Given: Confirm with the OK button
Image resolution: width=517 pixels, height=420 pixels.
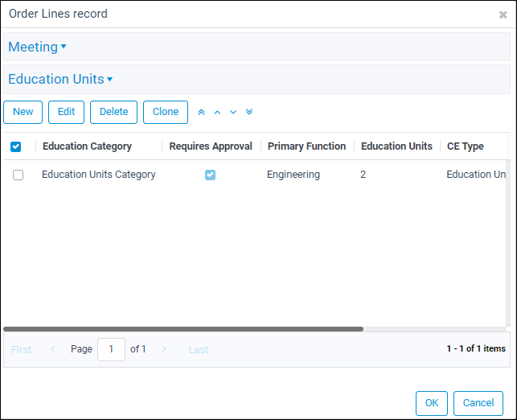Looking at the screenshot, I should point(432,403).
